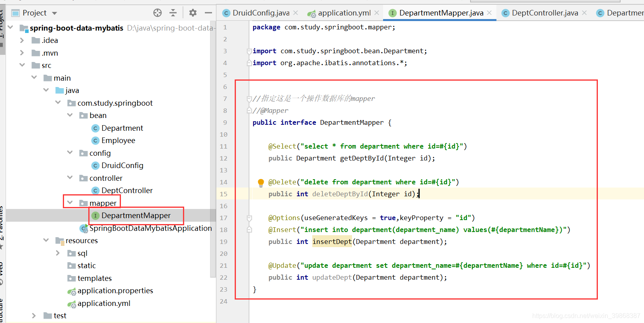Screen dimensions: 644x323
Task: Close the DeptController.java tab
Action: click(x=584, y=13)
